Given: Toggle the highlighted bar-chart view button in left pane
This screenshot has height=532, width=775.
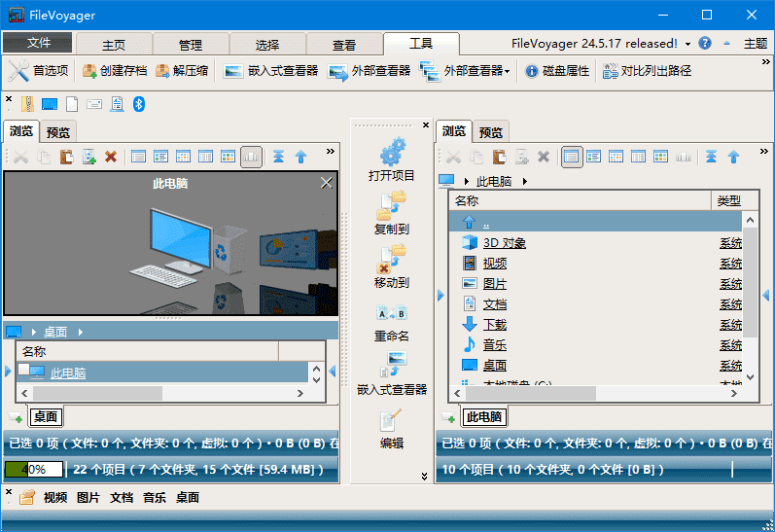Looking at the screenshot, I should 251,157.
